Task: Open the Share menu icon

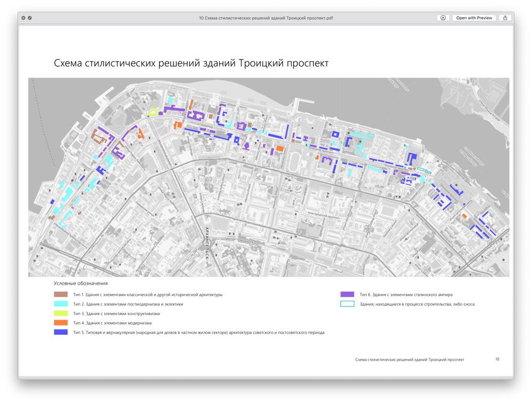Action: pyautogui.click(x=505, y=18)
